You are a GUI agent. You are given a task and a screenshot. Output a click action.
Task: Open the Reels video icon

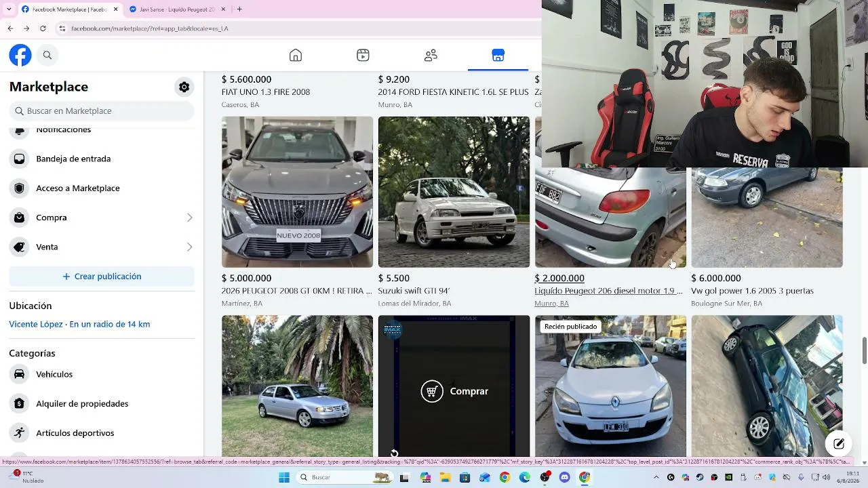coord(363,55)
